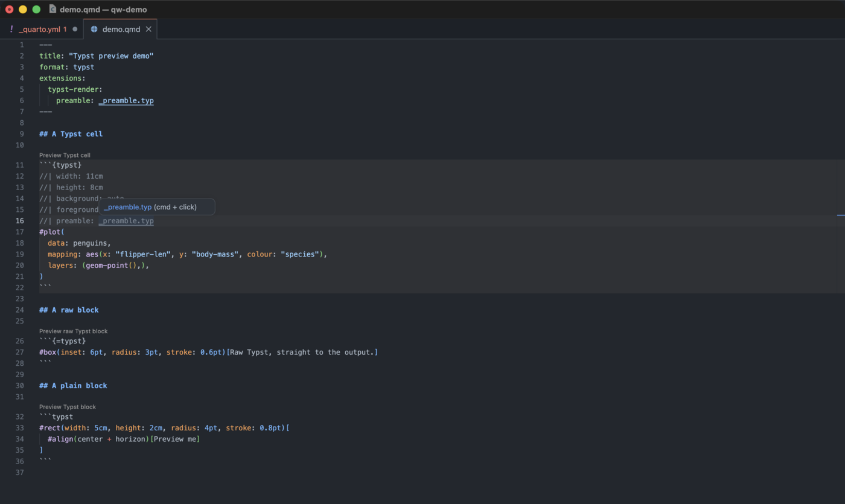The width and height of the screenshot is (845, 504).
Task: Click the "//| width: 11cm" option line
Action: click(71, 176)
